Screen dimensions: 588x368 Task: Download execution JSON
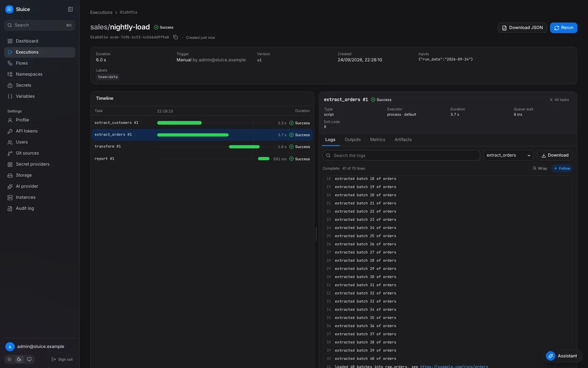tap(522, 28)
